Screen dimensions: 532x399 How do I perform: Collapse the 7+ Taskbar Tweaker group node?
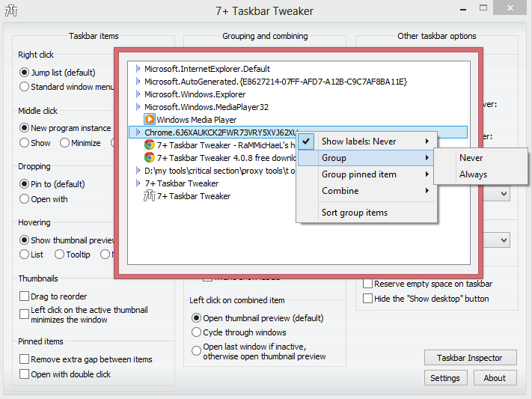point(138,183)
